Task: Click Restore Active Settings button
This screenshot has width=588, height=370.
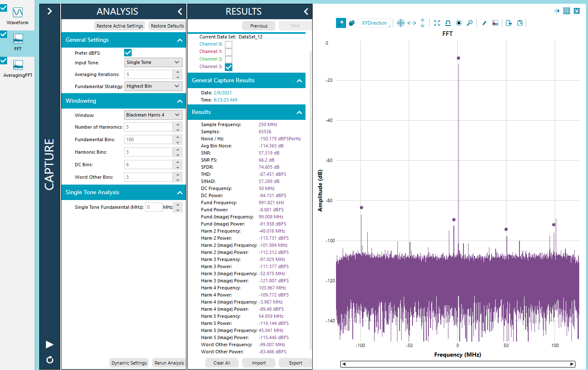Action: click(x=120, y=26)
